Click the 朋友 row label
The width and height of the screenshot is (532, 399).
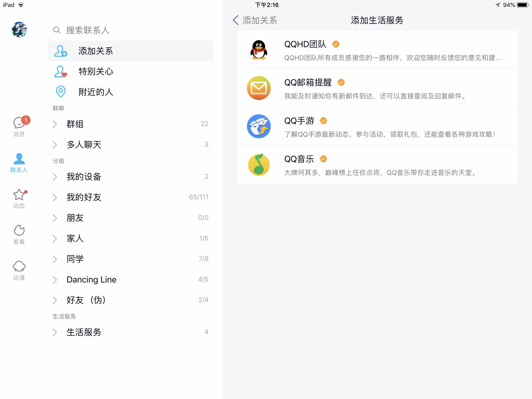pyautogui.click(x=75, y=218)
